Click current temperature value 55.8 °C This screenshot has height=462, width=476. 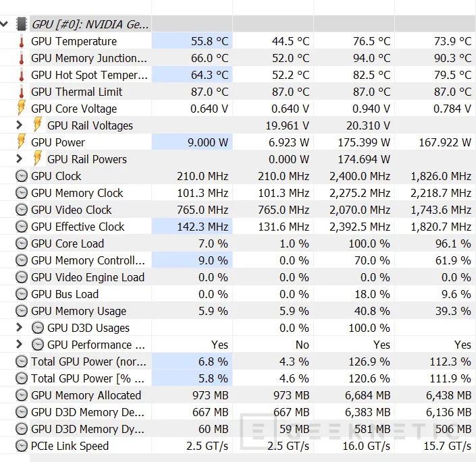pos(209,41)
